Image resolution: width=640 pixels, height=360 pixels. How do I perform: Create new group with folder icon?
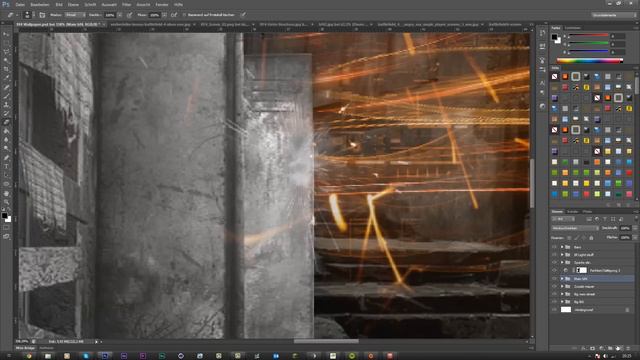610,348
